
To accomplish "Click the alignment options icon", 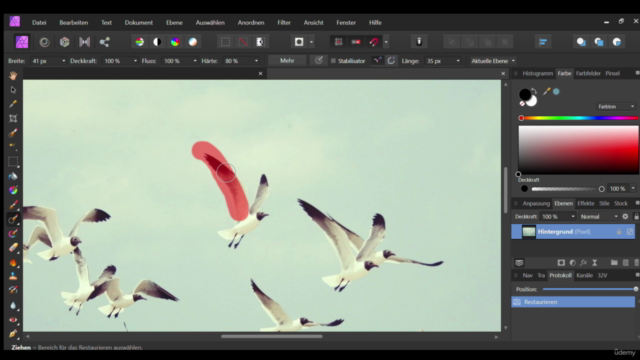I will pos(543,42).
